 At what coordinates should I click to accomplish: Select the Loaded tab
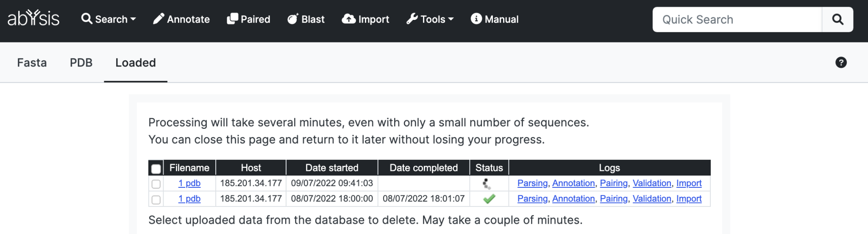click(136, 63)
